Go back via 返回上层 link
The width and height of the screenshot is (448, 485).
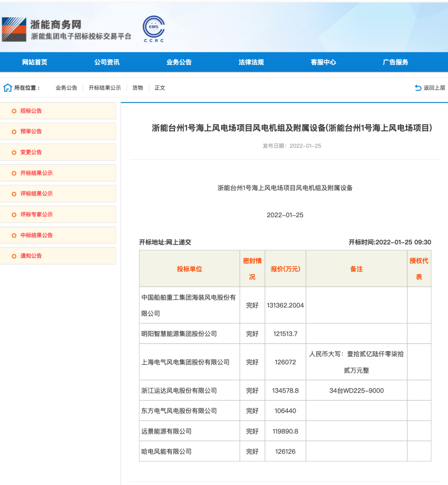434,88
